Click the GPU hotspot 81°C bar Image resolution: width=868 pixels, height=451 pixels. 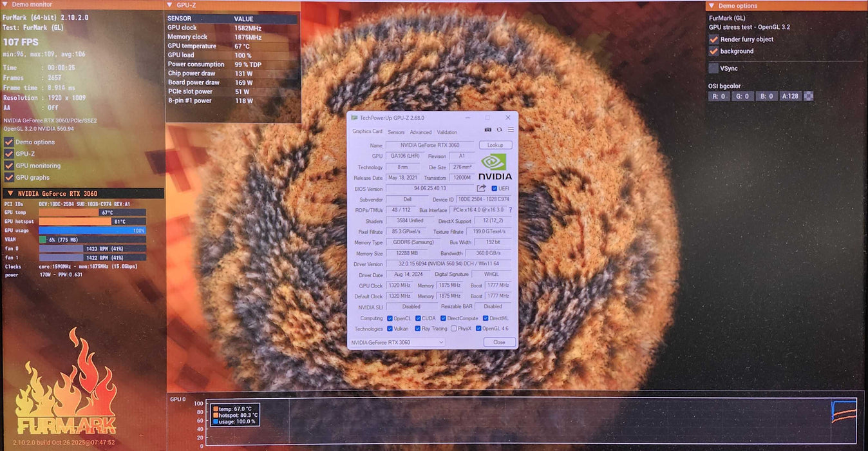[92, 221]
